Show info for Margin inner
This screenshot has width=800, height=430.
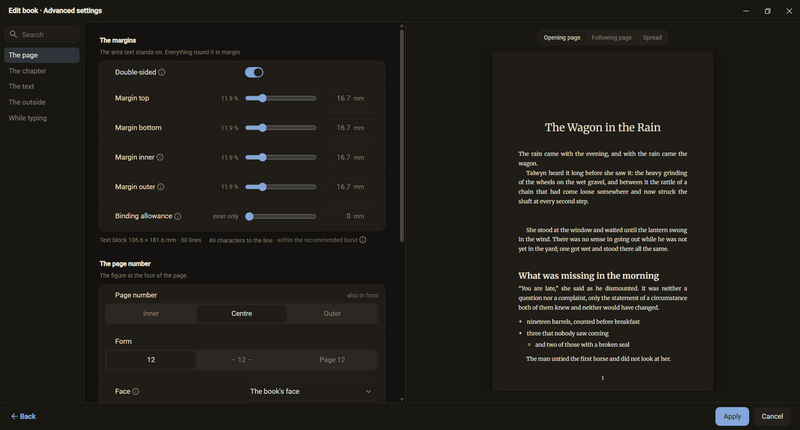[160, 157]
